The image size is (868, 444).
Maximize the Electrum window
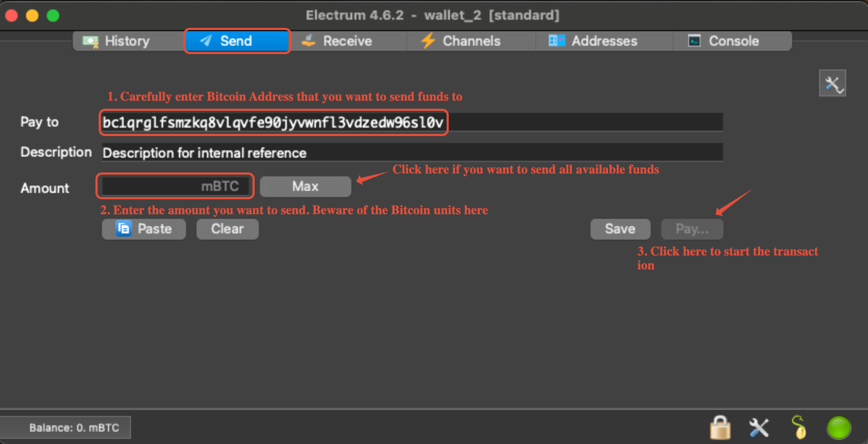(x=53, y=16)
